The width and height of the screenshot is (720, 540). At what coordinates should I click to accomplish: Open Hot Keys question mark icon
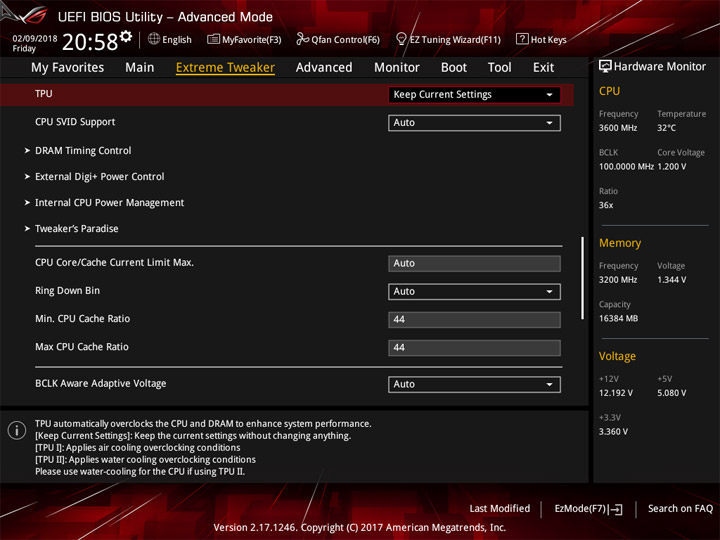coord(522,39)
